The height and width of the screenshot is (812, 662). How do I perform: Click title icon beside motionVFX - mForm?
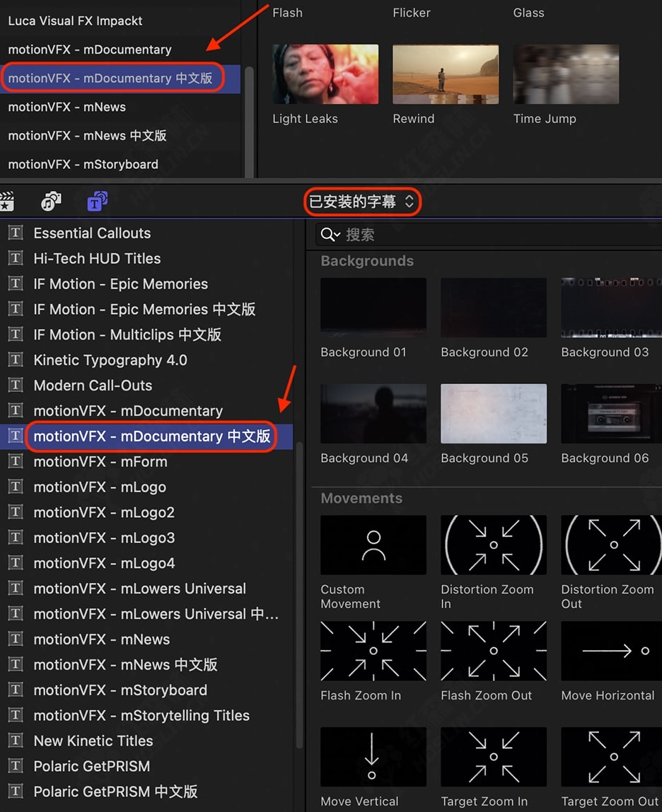click(x=16, y=461)
